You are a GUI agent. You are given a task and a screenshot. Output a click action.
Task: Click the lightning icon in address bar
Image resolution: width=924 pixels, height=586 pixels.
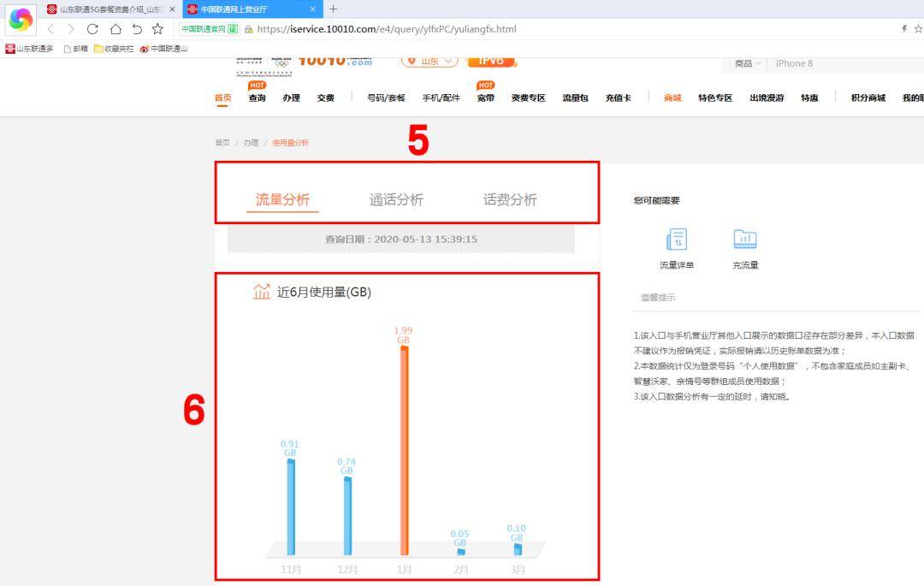click(904, 28)
